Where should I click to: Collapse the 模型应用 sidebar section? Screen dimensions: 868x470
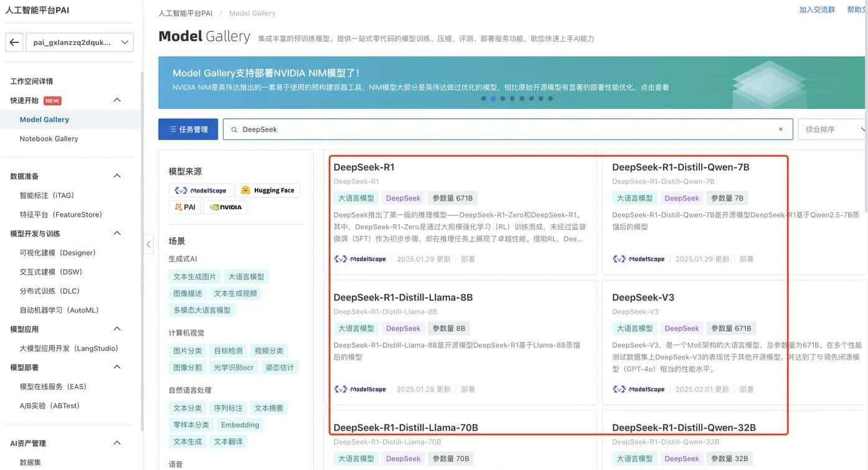coord(117,329)
